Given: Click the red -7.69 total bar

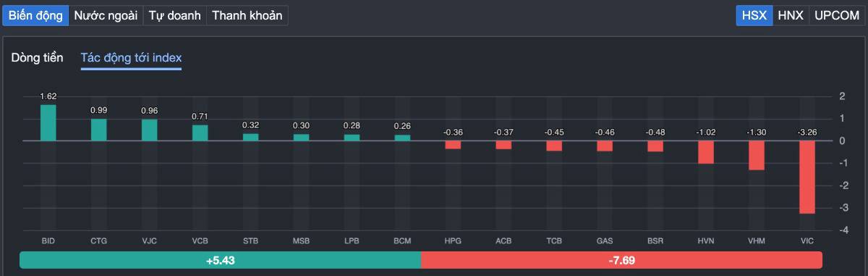Looking at the screenshot, I should pyautogui.click(x=621, y=260).
